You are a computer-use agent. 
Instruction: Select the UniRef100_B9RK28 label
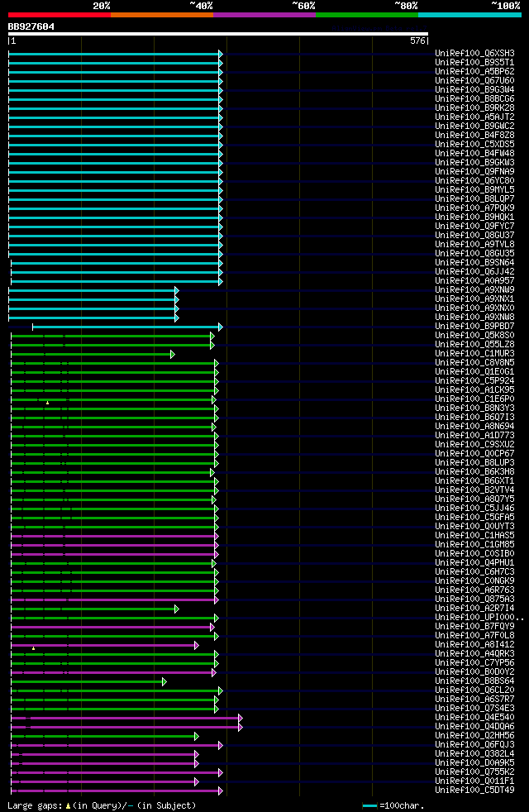pos(474,107)
